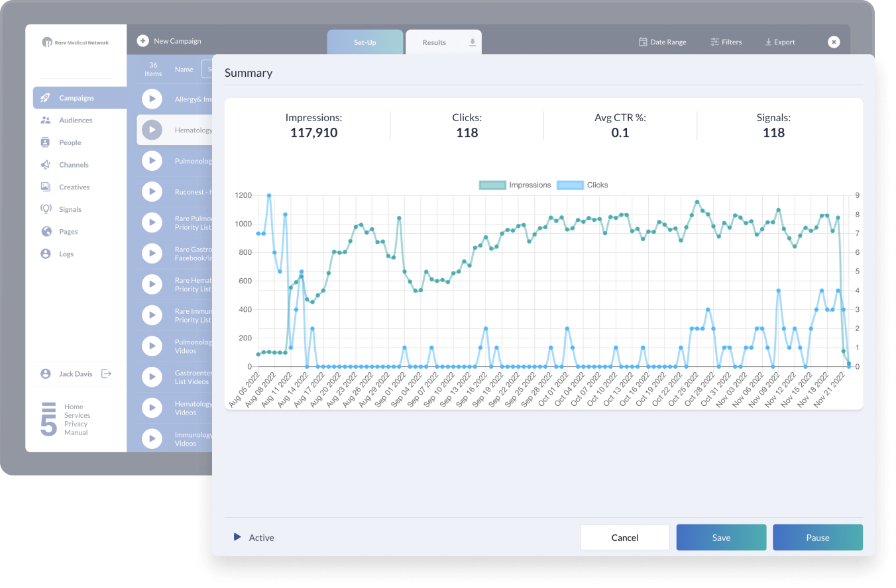This screenshot has height=588, width=896.
Task: Open the Export menu
Action: [x=779, y=42]
